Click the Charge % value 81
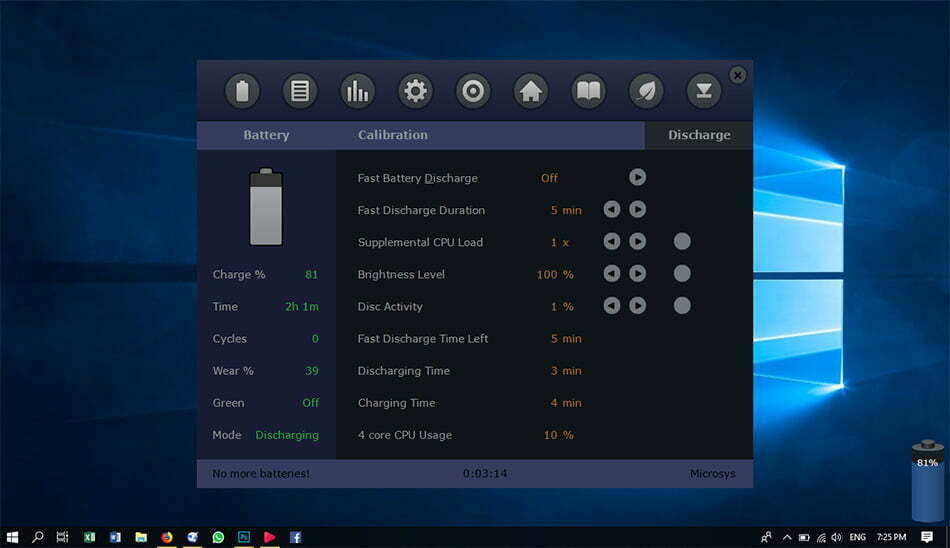Image resolution: width=950 pixels, height=548 pixels. pos(311,275)
